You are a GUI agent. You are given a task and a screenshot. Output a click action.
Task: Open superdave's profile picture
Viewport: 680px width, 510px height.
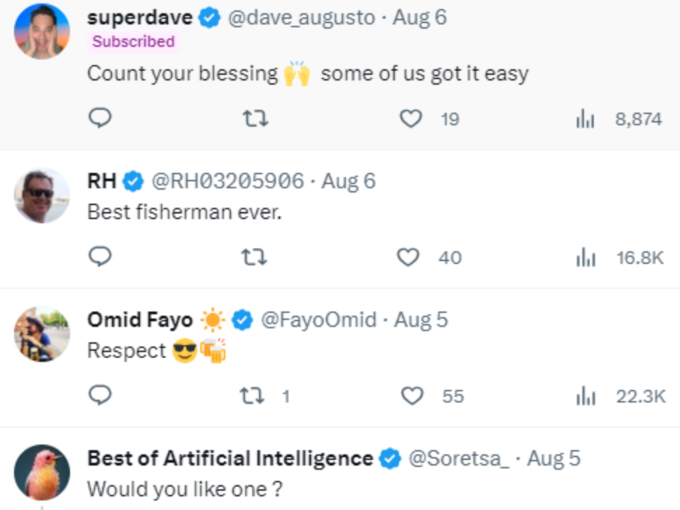(x=42, y=31)
